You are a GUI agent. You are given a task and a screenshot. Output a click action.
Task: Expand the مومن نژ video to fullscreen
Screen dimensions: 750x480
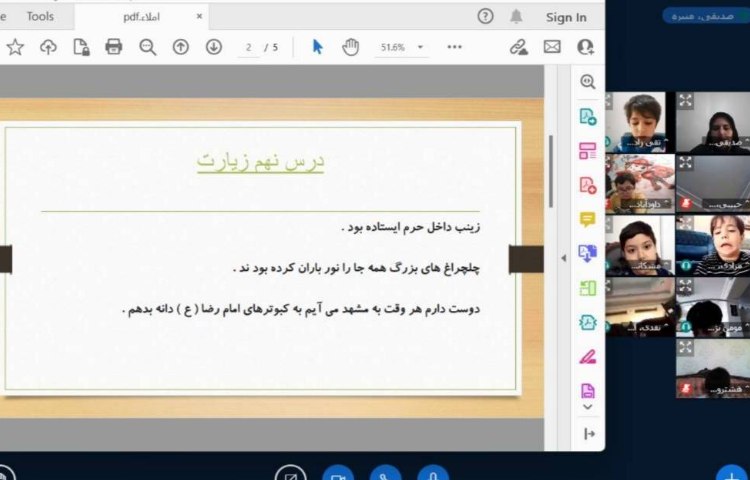point(685,285)
